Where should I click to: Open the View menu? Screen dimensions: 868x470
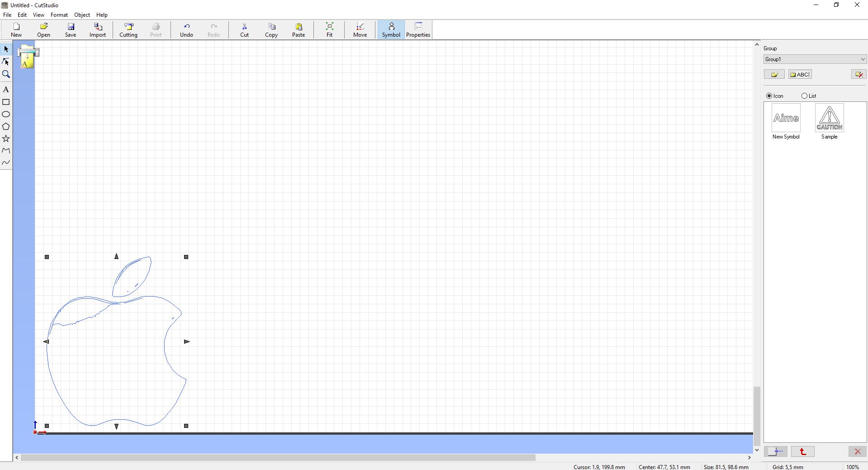pos(38,15)
